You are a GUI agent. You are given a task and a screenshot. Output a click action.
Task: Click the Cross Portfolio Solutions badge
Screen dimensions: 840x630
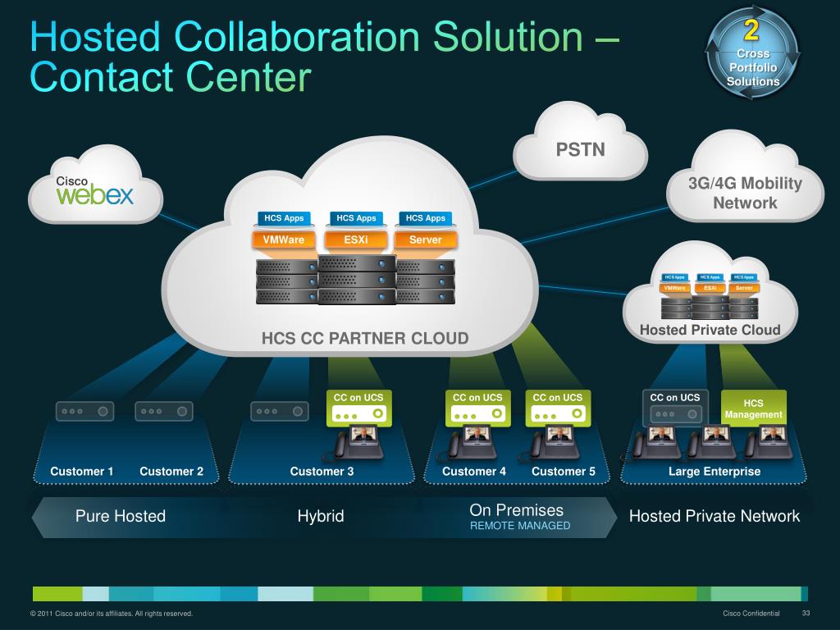753,52
